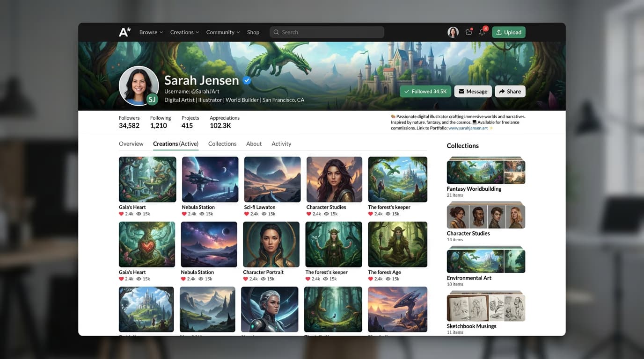Viewport: 644px width, 359px height.
Task: Open the messages icon beside the bell
Action: click(x=468, y=32)
